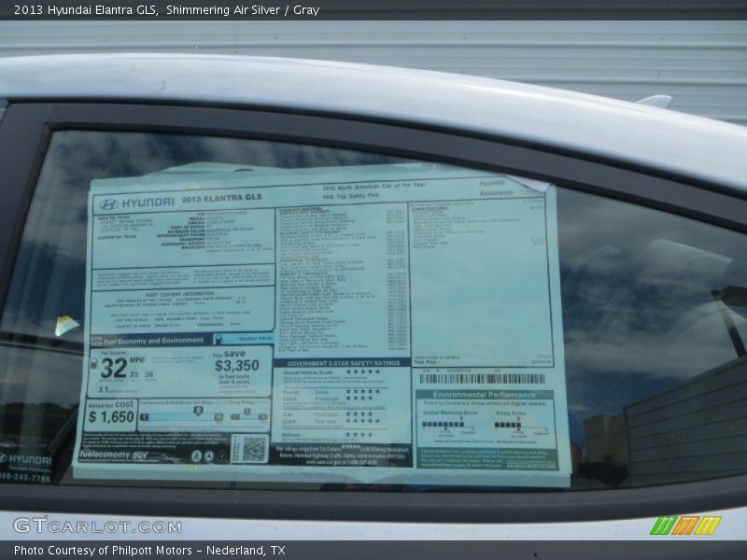Click the '$ 1,650' annual fuel cost
The width and height of the screenshot is (747, 560).
pyautogui.click(x=111, y=417)
